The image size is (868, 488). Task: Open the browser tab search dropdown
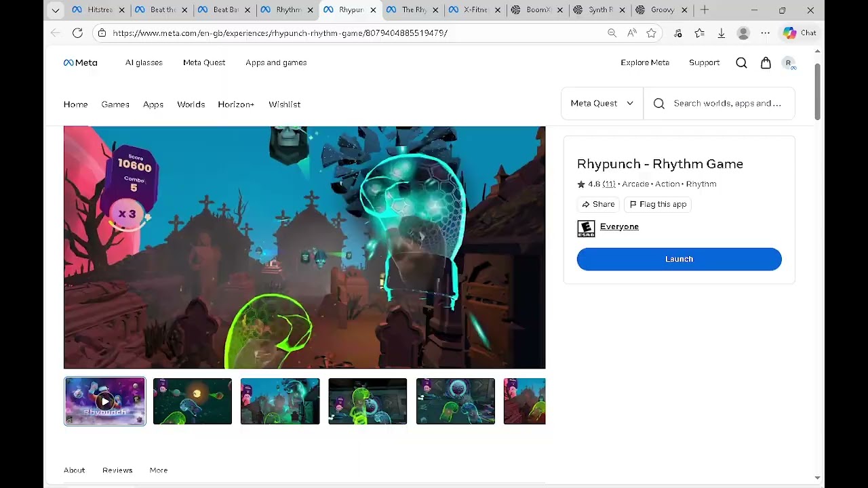(56, 10)
